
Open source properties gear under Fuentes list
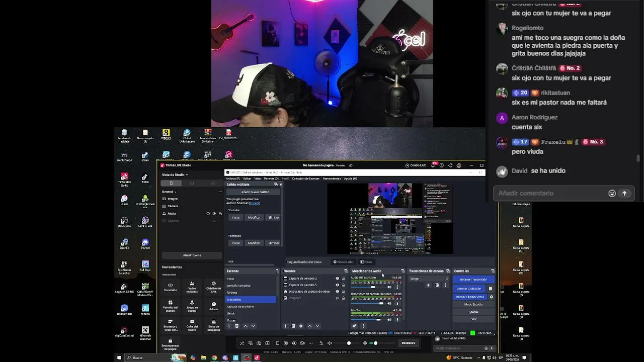tap(301, 326)
